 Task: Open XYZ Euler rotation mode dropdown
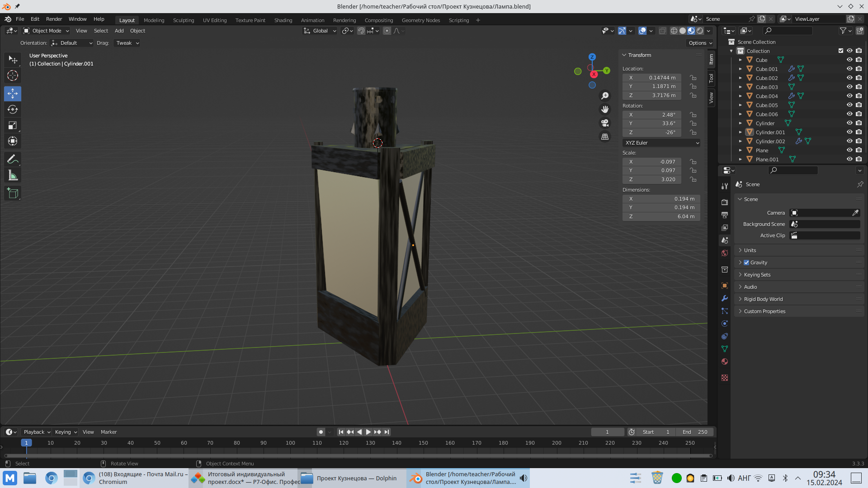(x=661, y=143)
